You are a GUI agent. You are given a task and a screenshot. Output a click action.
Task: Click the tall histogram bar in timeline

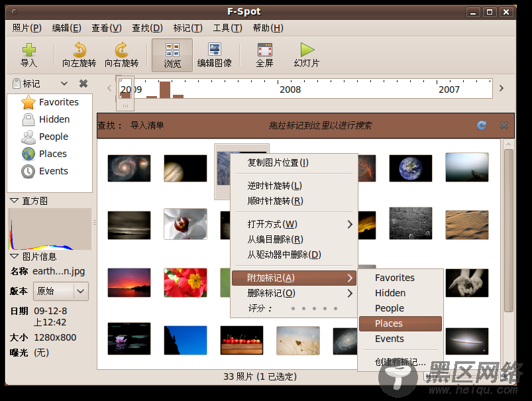165,89
